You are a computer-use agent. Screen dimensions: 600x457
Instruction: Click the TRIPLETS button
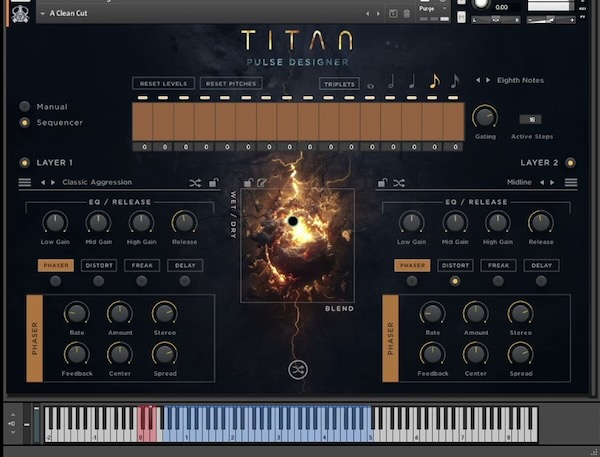tap(339, 84)
